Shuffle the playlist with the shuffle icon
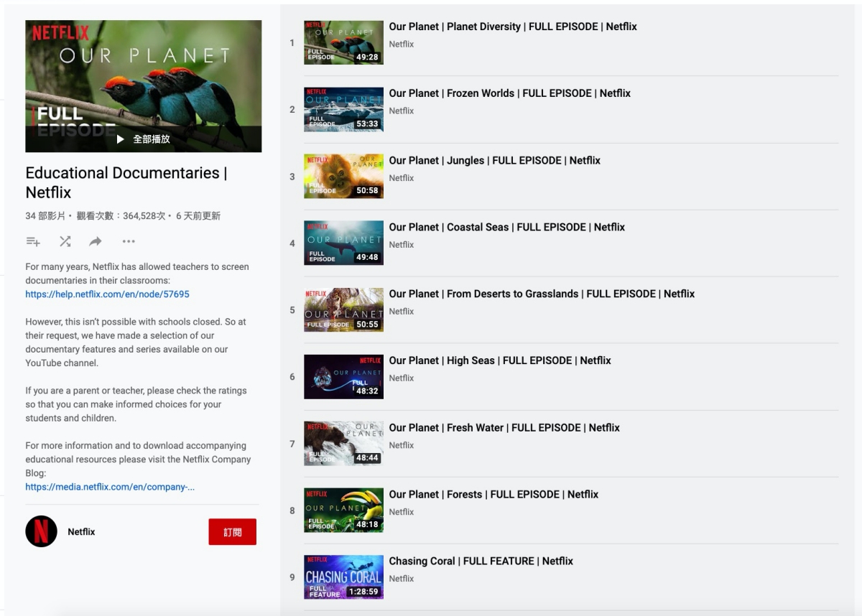 point(65,242)
